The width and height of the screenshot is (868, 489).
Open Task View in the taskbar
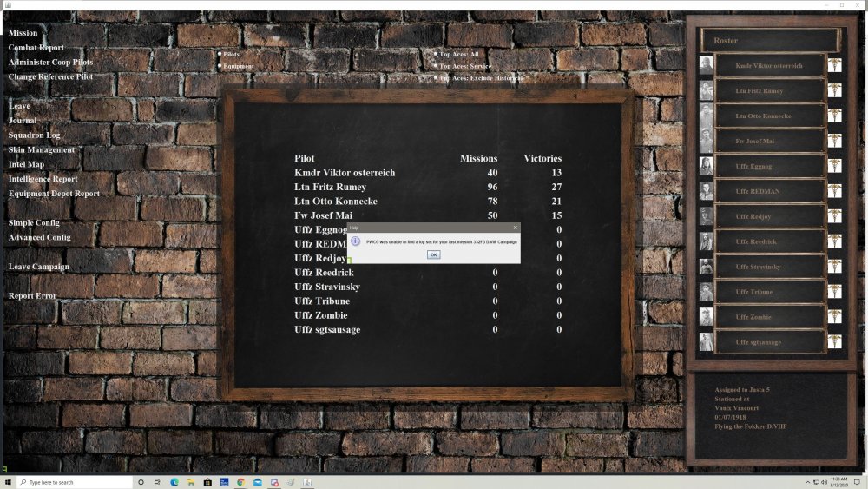point(157,482)
